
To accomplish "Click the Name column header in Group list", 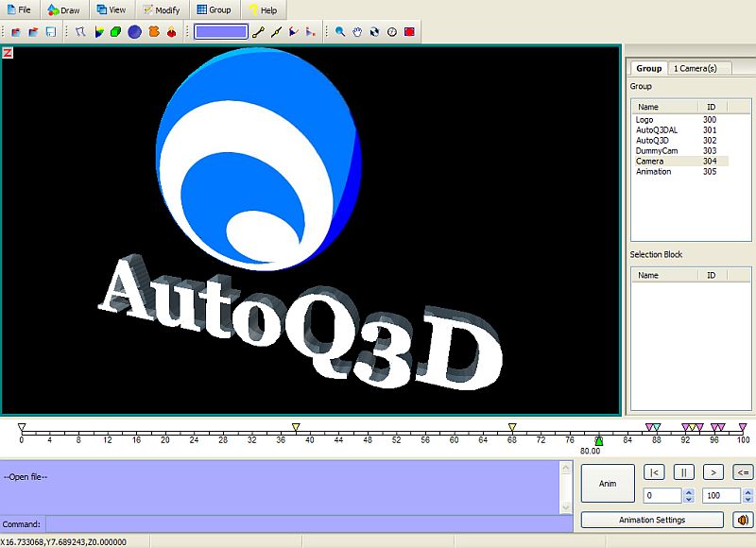I will click(x=665, y=107).
